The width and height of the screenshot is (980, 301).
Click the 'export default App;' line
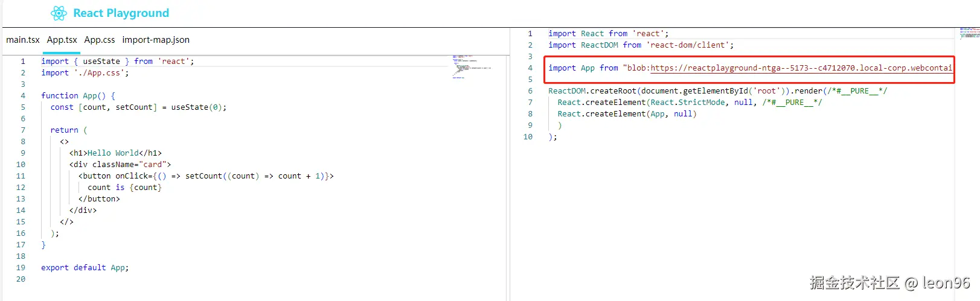point(85,268)
